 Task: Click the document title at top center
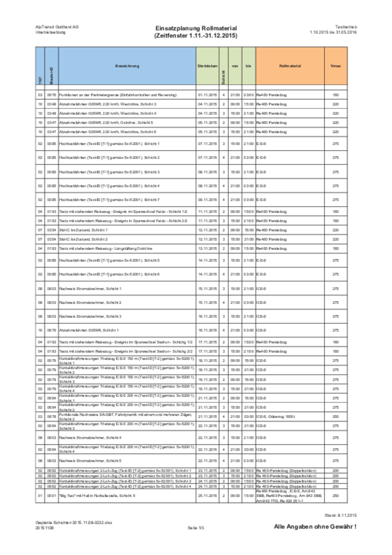pos(196,32)
